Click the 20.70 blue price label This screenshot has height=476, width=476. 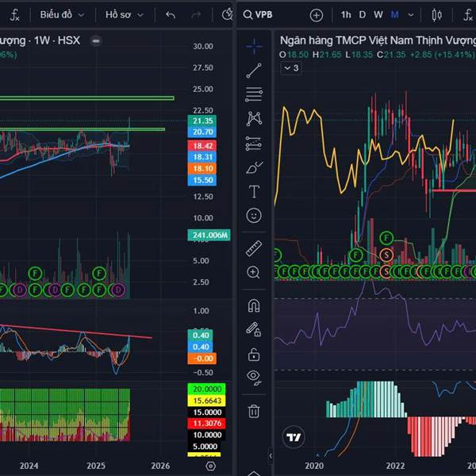(202, 132)
